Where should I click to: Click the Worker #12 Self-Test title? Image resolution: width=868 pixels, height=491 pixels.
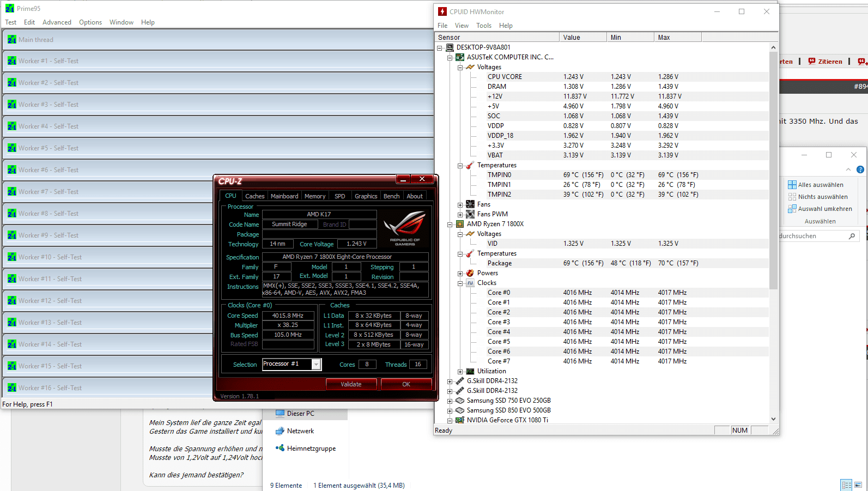coord(50,300)
